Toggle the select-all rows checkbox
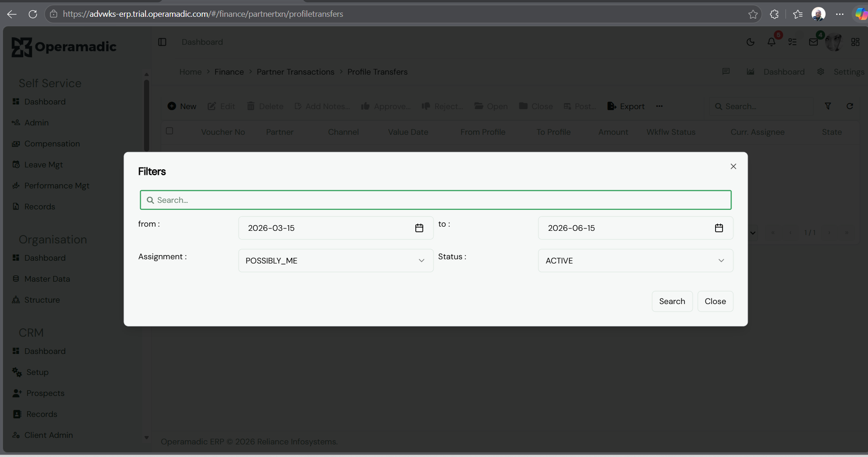Image resolution: width=868 pixels, height=457 pixels. pos(170,131)
